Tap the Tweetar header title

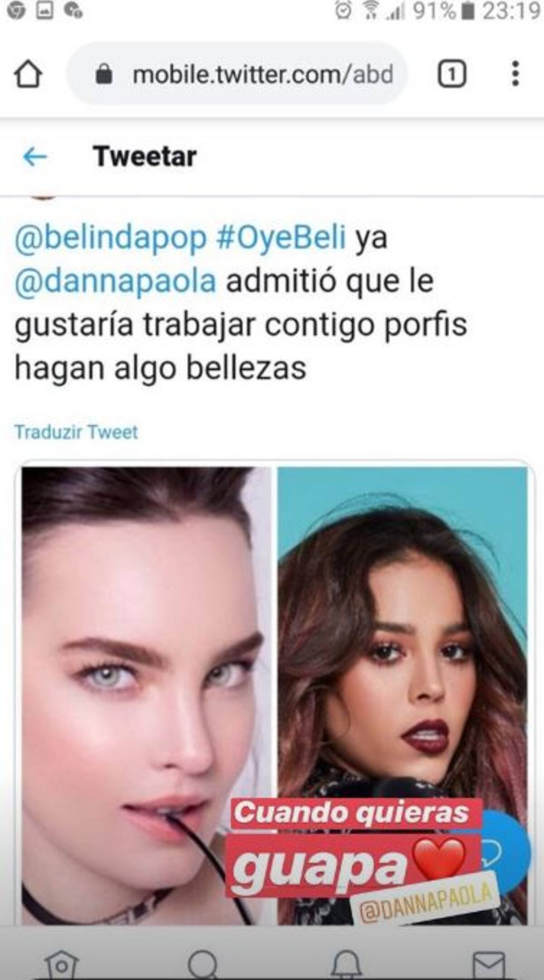point(145,156)
